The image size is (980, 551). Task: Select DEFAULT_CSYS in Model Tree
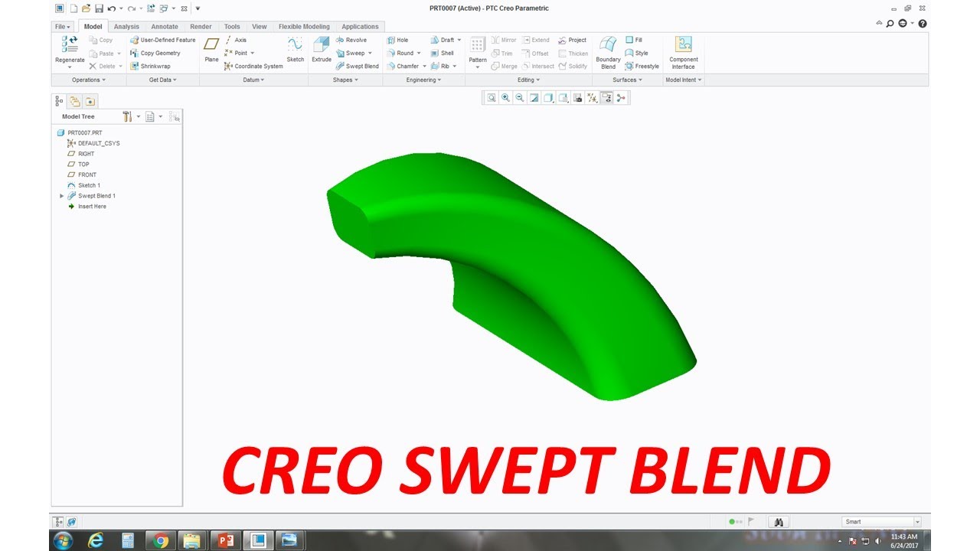pyautogui.click(x=93, y=143)
